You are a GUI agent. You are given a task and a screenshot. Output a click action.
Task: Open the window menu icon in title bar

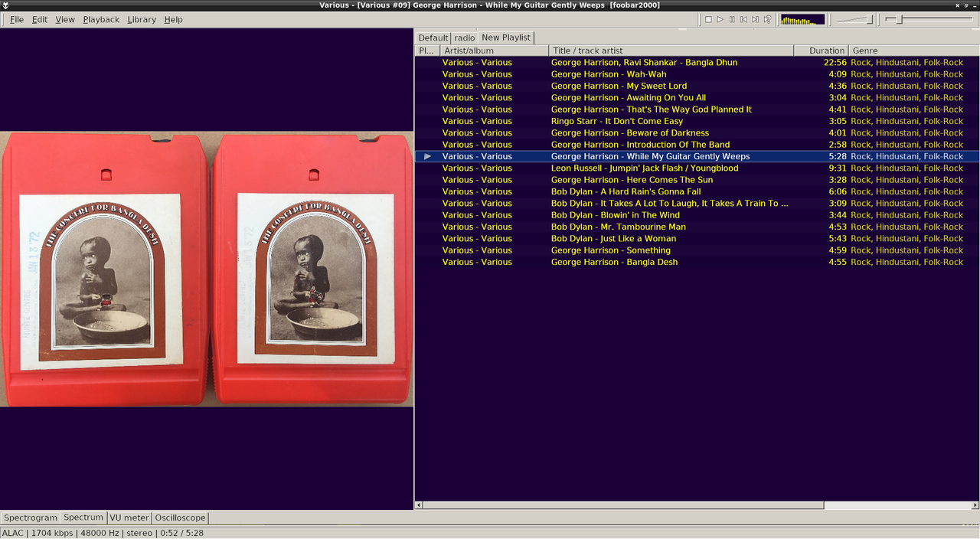point(5,5)
